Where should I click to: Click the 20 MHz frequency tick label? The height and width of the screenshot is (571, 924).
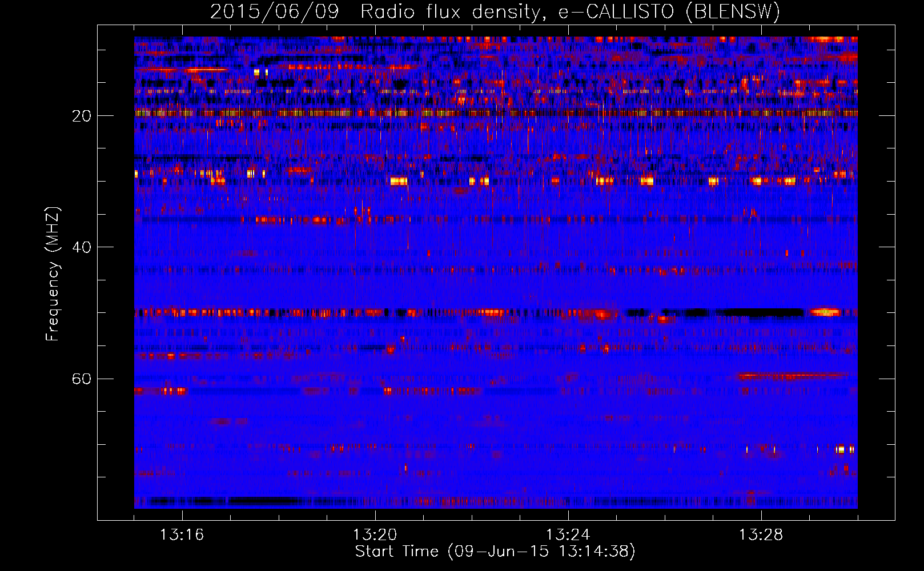point(82,116)
